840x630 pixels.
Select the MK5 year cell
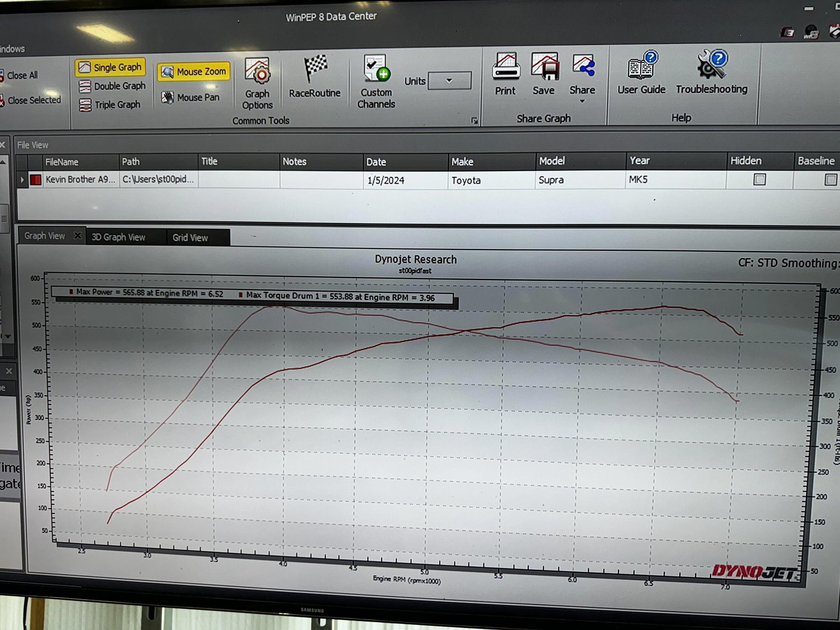(676, 180)
